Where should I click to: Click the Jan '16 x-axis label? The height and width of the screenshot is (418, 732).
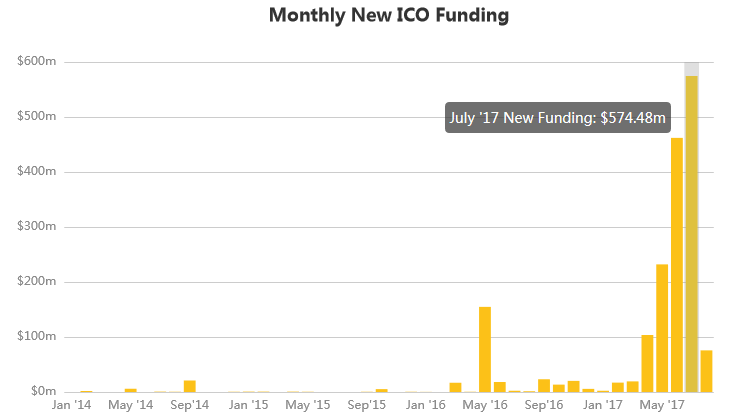426,405
